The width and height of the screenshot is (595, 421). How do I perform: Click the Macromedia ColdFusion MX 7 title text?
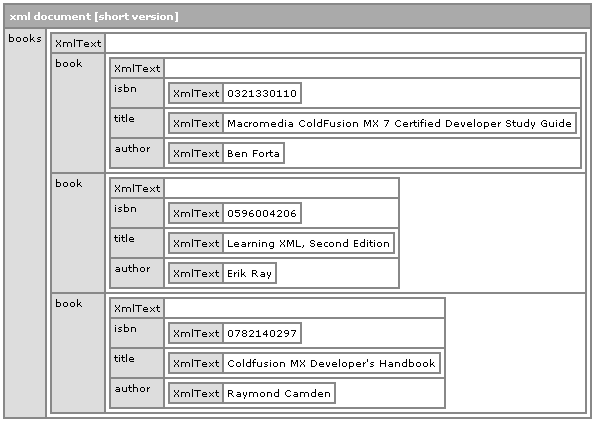(x=399, y=123)
